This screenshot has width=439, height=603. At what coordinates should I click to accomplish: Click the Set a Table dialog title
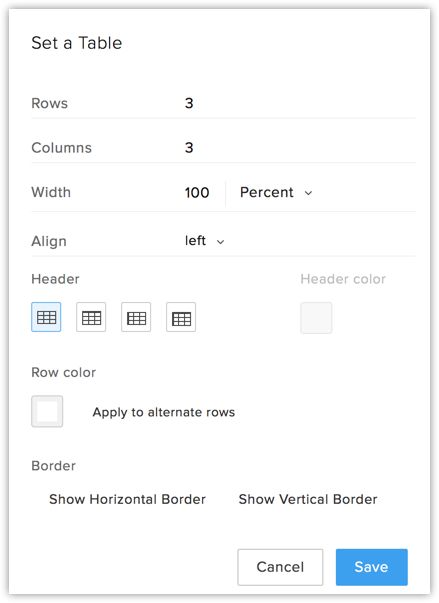coord(76,43)
